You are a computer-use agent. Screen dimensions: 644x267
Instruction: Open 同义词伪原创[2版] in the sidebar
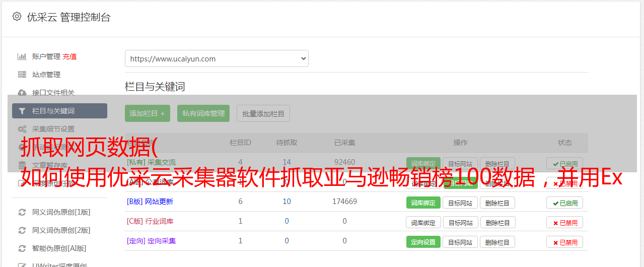click(x=61, y=230)
